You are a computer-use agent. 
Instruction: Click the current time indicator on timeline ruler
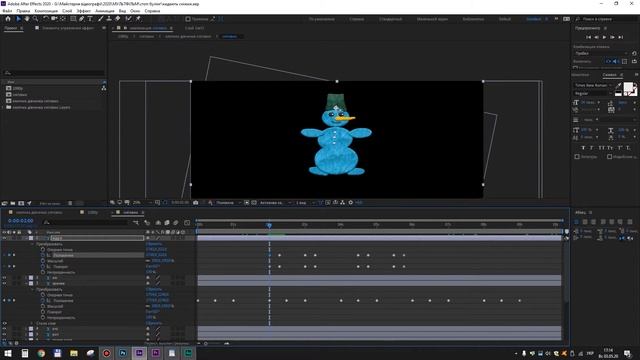pos(269,225)
